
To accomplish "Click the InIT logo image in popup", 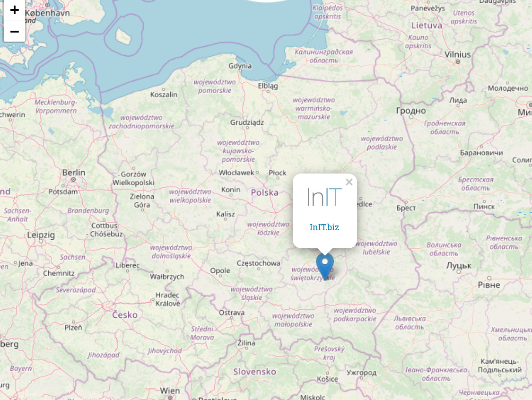I will pos(324,197).
